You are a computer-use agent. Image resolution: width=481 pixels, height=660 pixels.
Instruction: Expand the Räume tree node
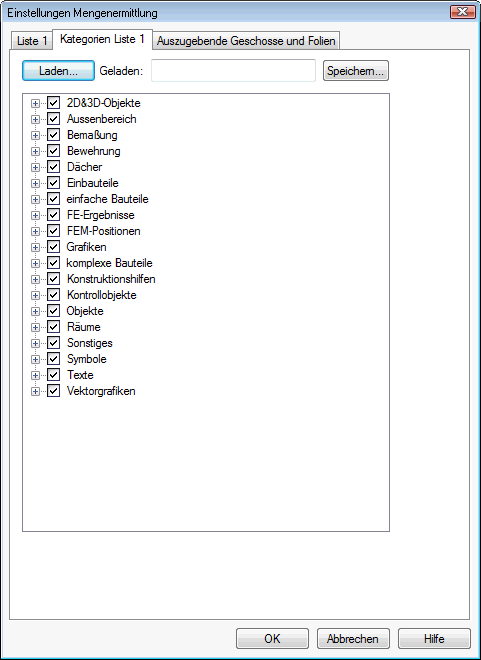pos(35,327)
